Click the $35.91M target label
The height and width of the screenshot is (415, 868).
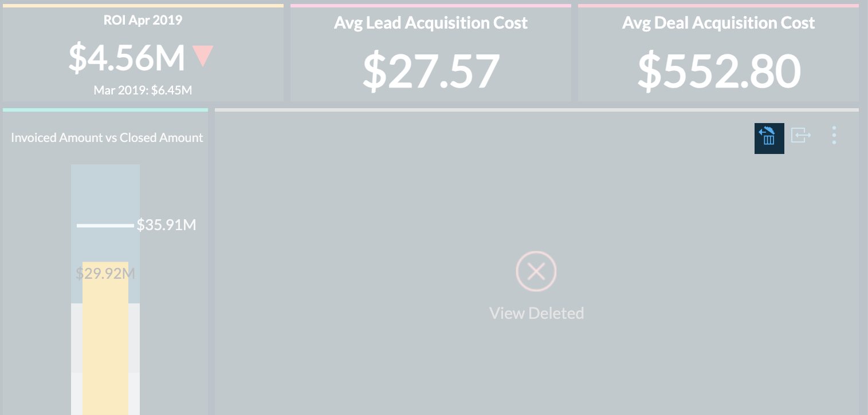tap(166, 225)
